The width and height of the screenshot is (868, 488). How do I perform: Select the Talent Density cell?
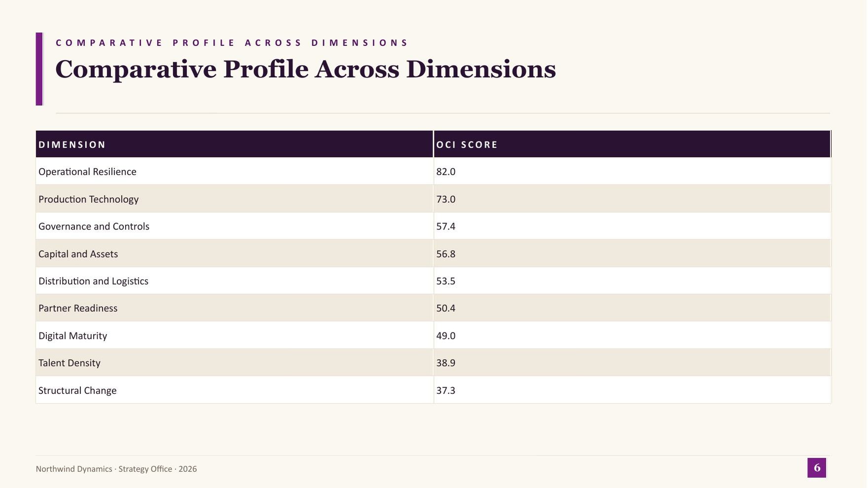(x=234, y=363)
